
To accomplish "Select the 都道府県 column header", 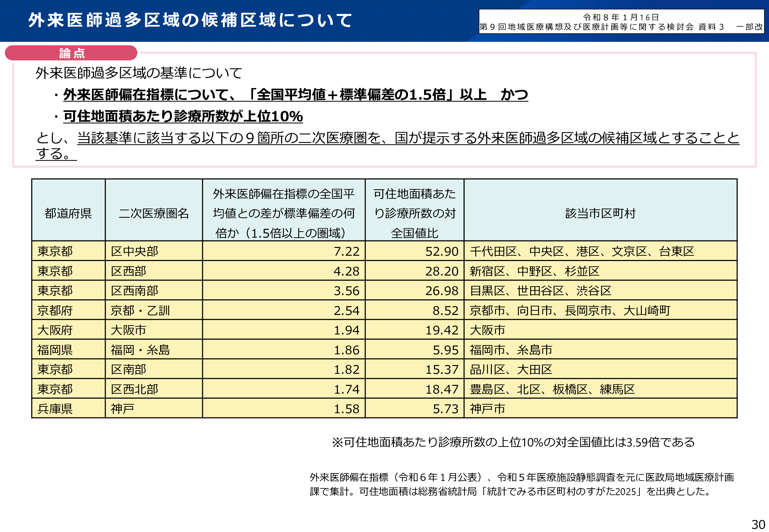I will (x=68, y=213).
